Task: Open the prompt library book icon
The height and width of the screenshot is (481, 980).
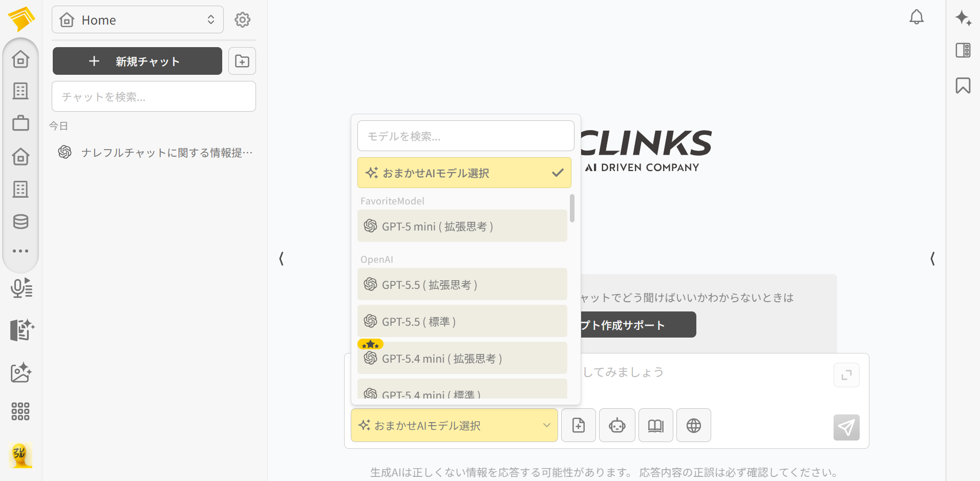Action: [655, 425]
